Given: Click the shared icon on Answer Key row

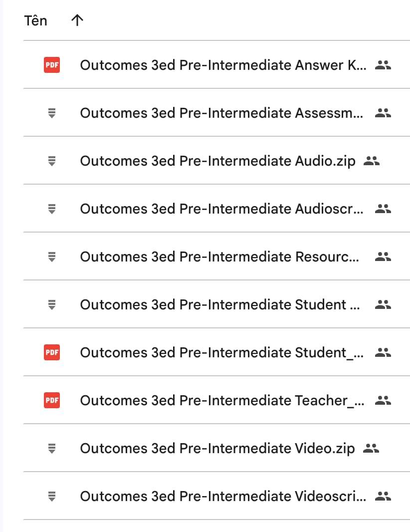Looking at the screenshot, I should [383, 65].
